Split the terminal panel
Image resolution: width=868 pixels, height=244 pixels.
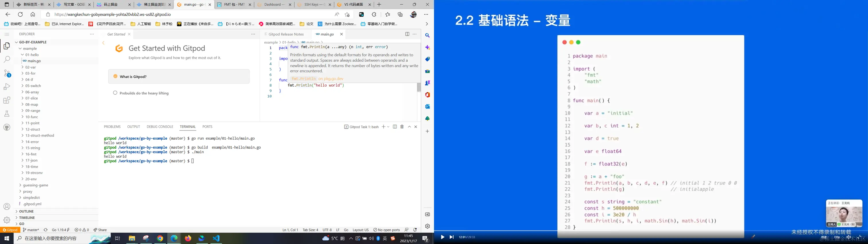(x=395, y=126)
